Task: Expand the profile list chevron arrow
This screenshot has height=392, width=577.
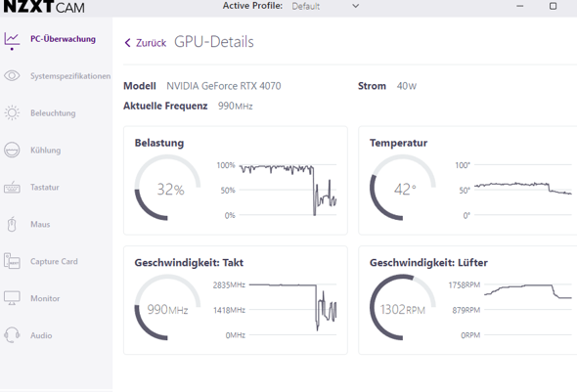Action: (x=355, y=6)
